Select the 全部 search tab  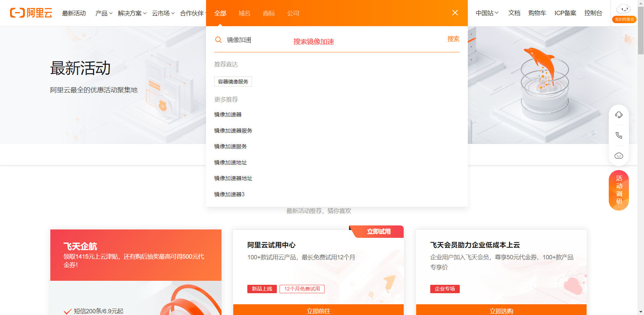point(220,13)
